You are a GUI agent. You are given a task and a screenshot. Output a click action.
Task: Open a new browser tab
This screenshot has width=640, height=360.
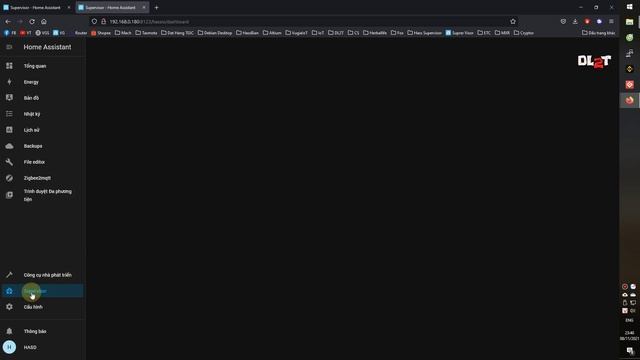156,7
